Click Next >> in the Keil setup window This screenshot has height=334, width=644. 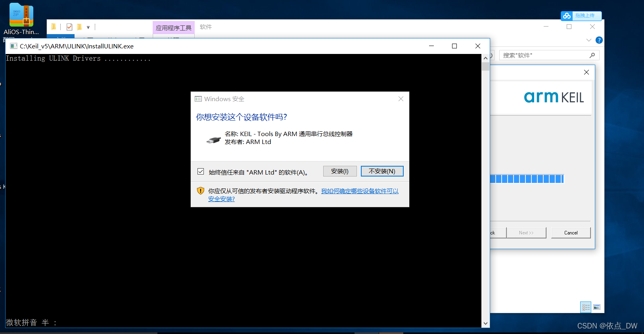point(526,233)
